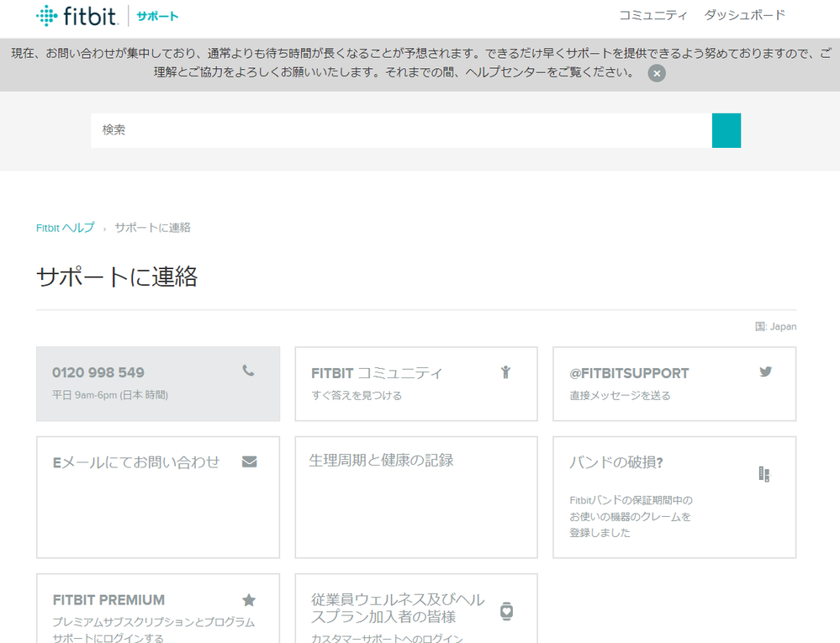Viewport: 840px width, 643px height.
Task: Open the ダッシュボード header link
Action: [745, 15]
